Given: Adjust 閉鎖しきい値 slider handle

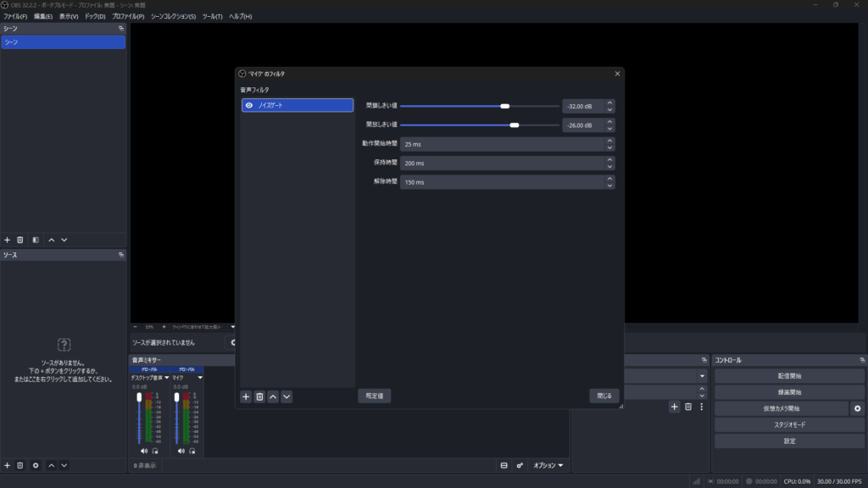Looking at the screenshot, I should [x=505, y=106].
